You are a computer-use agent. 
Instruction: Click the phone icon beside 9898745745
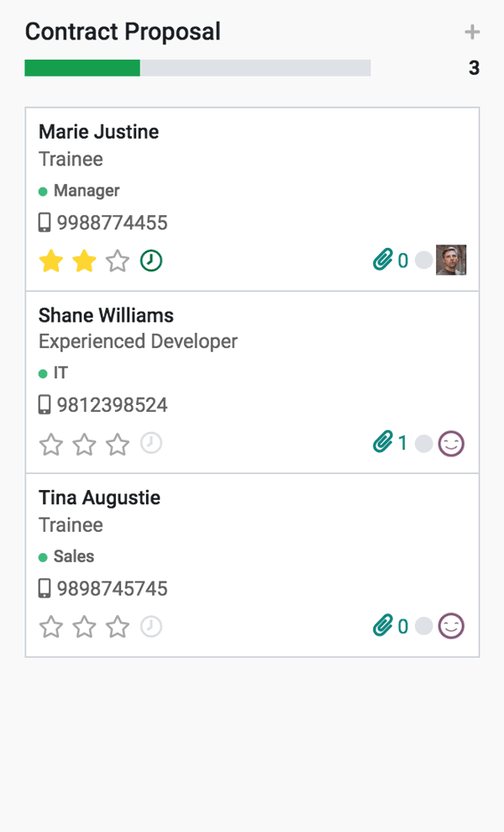46,588
